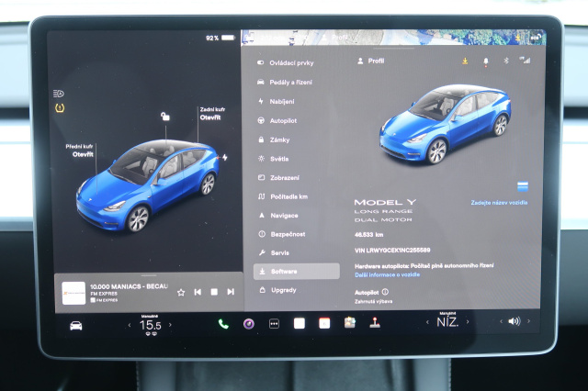Tap the VIN number text
The width and height of the screenshot is (588, 391).
point(392,251)
